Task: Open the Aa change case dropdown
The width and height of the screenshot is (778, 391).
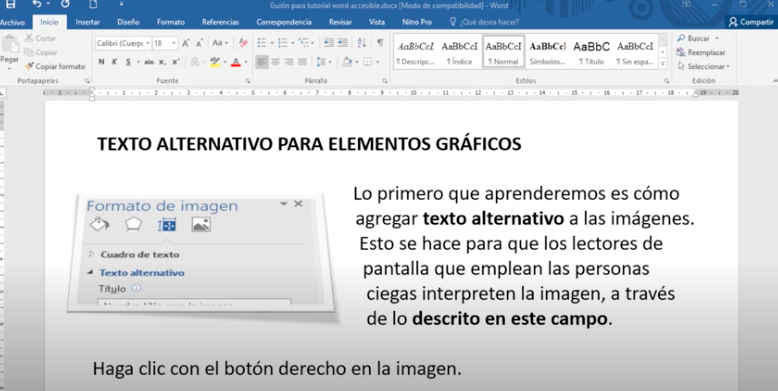Action: point(220,43)
